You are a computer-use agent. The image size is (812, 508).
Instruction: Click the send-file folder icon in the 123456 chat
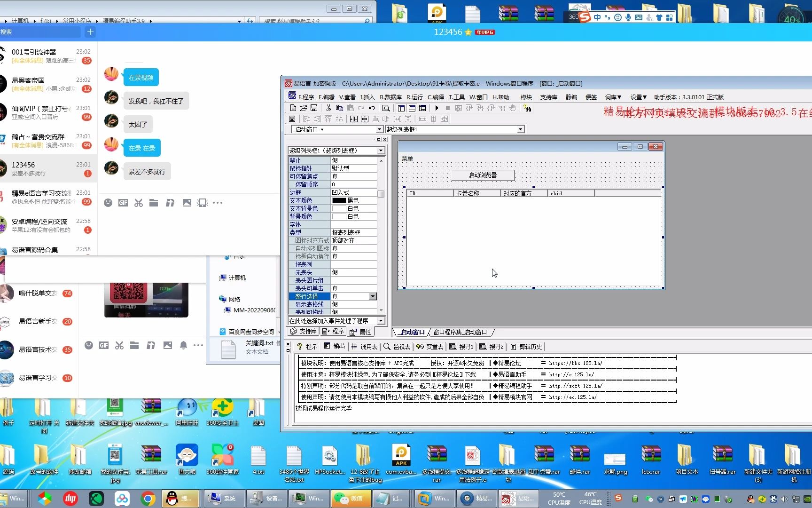[154, 203]
